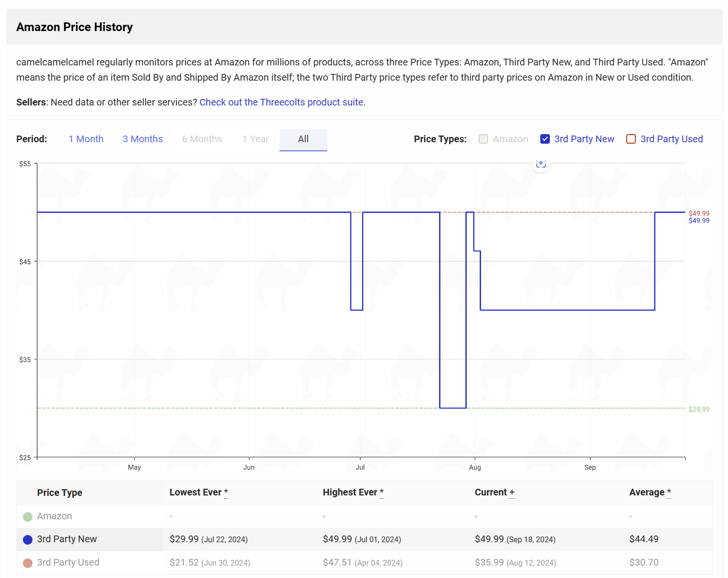Switch to the 3 Months period
The image size is (728, 578).
tap(142, 139)
